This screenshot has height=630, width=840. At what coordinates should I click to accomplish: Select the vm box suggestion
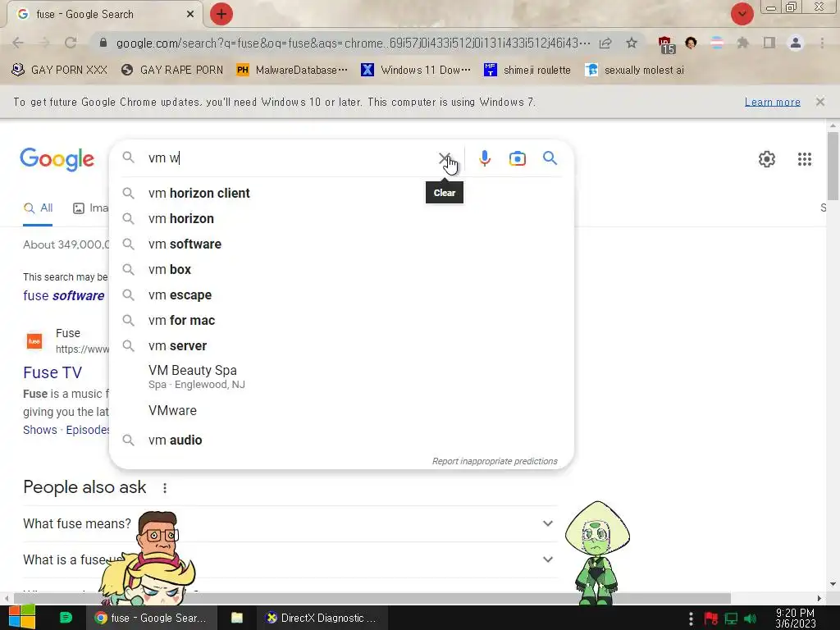pyautogui.click(x=341, y=269)
